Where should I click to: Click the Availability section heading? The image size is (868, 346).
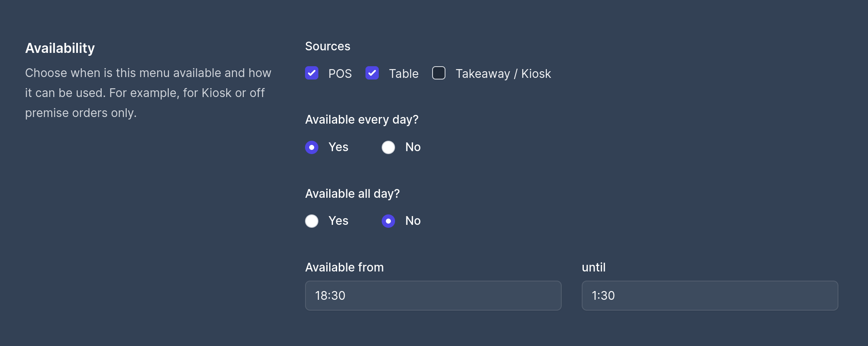tap(60, 48)
